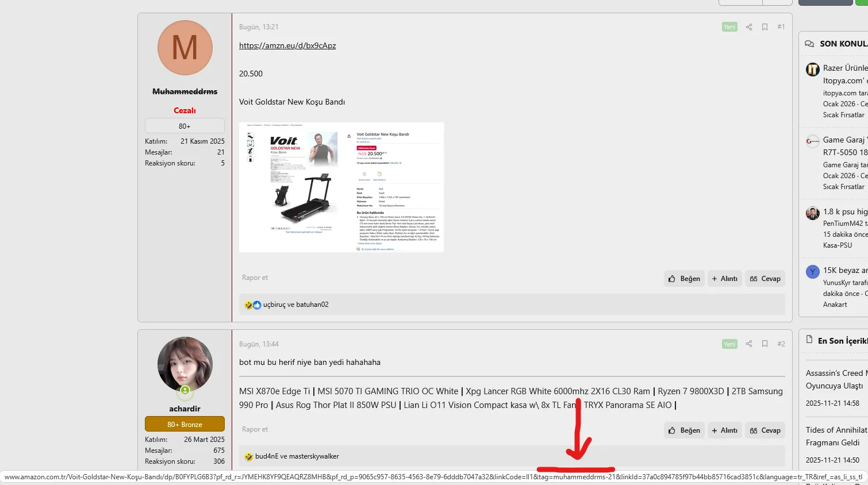Viewport: 868px width, 485px height.
Task: Click the Yeni label on post #1
Action: click(x=729, y=27)
